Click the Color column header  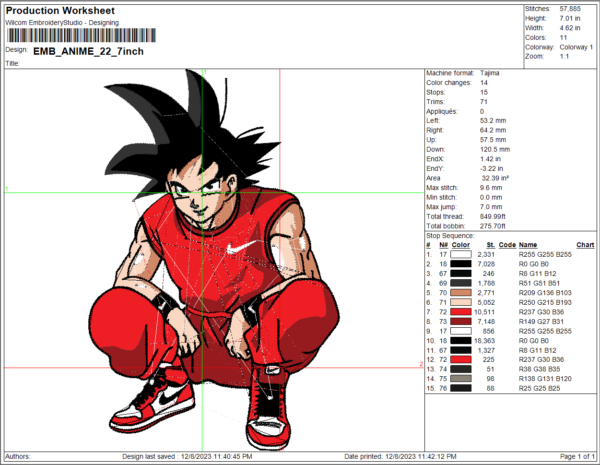(x=461, y=245)
